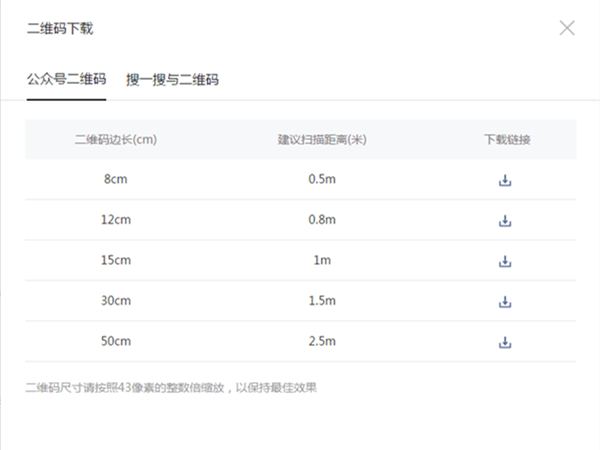Viewport: 600px width, 450px height.
Task: Select the 15cm size cell
Action: pos(115,261)
